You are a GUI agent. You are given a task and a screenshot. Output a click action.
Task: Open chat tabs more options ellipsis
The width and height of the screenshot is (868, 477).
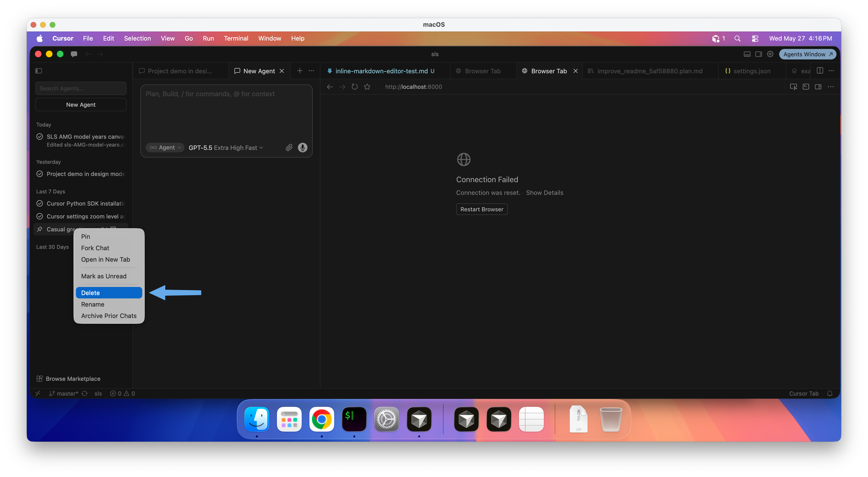pos(311,71)
